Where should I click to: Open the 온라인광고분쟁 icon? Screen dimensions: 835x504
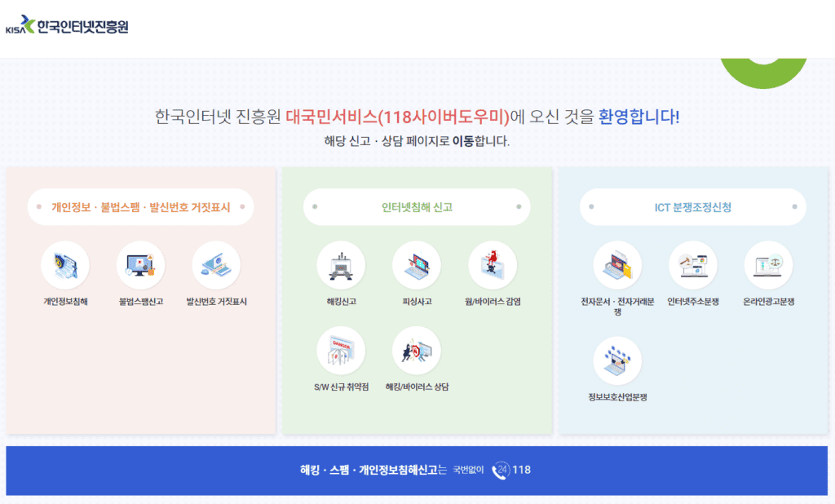pyautogui.click(x=768, y=265)
